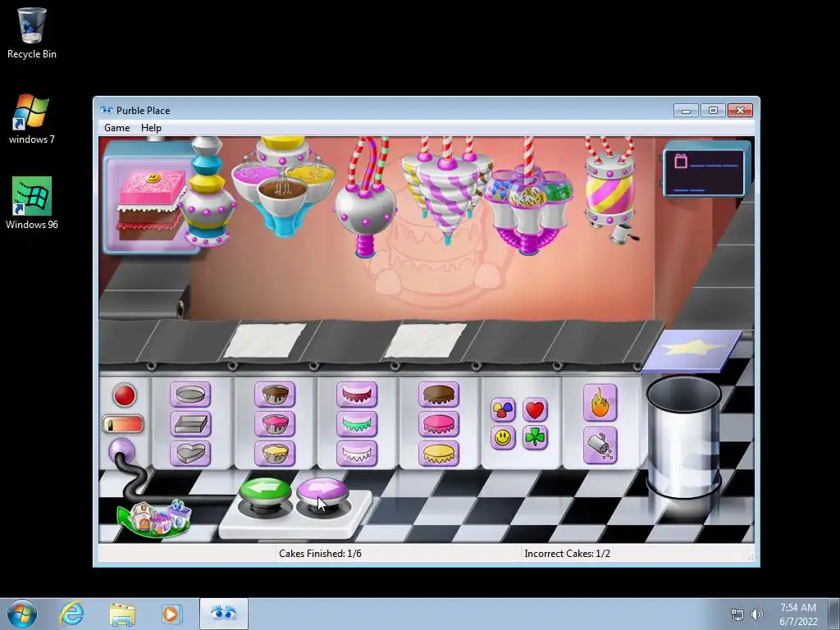Screen dimensions: 840x630
Task: Select the windows 7 desktop shortcut
Action: (32, 119)
